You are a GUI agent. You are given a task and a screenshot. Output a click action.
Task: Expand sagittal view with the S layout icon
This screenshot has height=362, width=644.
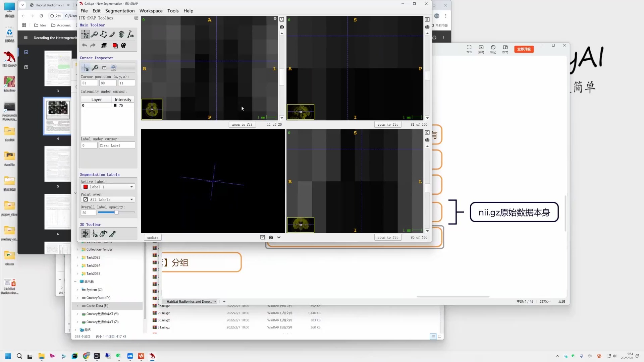pos(427,19)
